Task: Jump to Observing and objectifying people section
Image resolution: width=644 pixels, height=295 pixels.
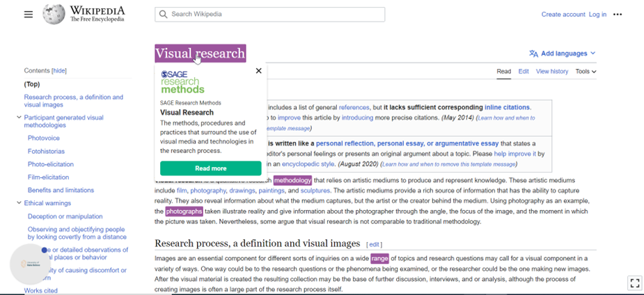Action: [x=77, y=233]
